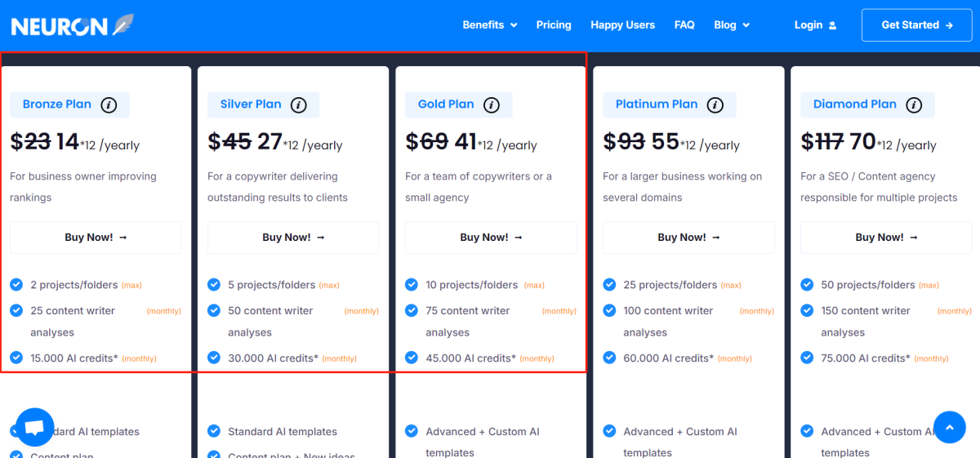Open the FAQ menu item
This screenshot has height=458, width=980.
(x=684, y=25)
